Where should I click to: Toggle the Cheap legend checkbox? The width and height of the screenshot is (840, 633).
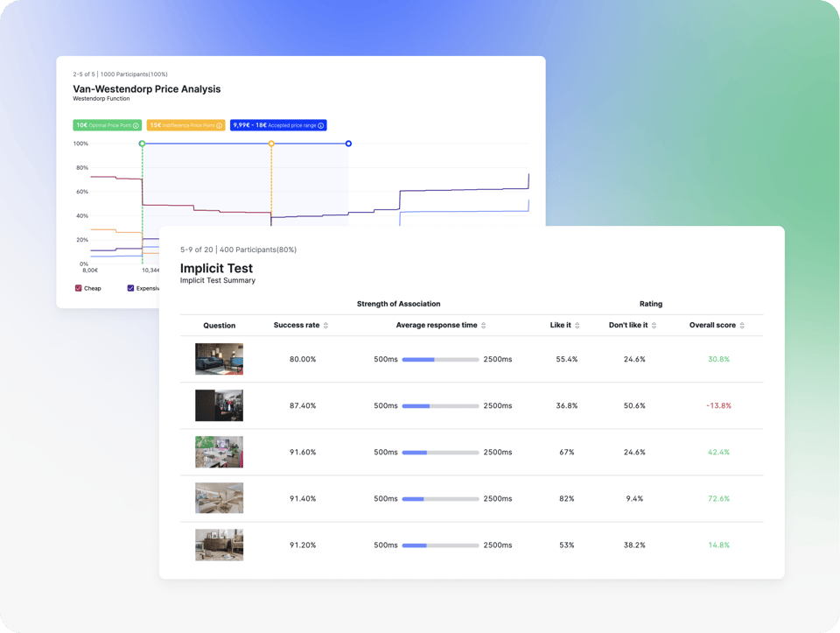(79, 288)
